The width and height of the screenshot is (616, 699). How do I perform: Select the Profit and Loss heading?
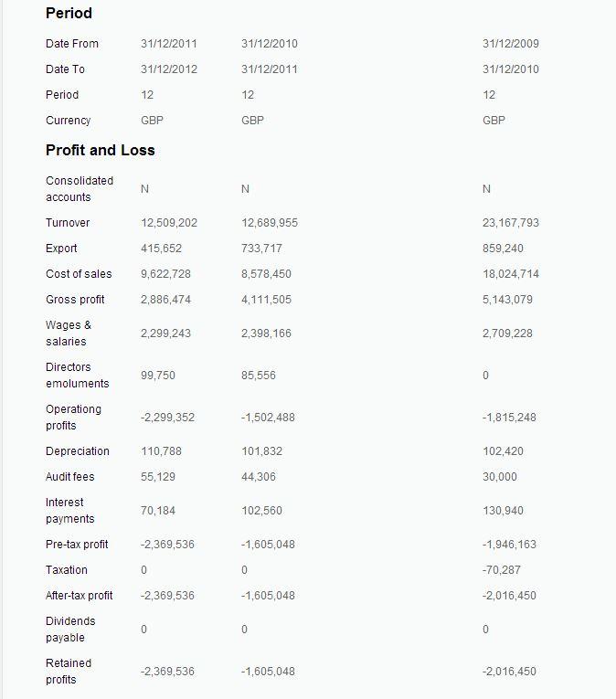pyautogui.click(x=101, y=150)
